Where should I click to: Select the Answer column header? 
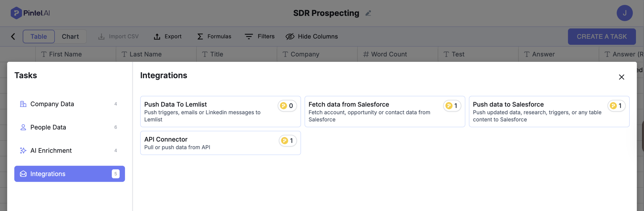click(x=559, y=54)
